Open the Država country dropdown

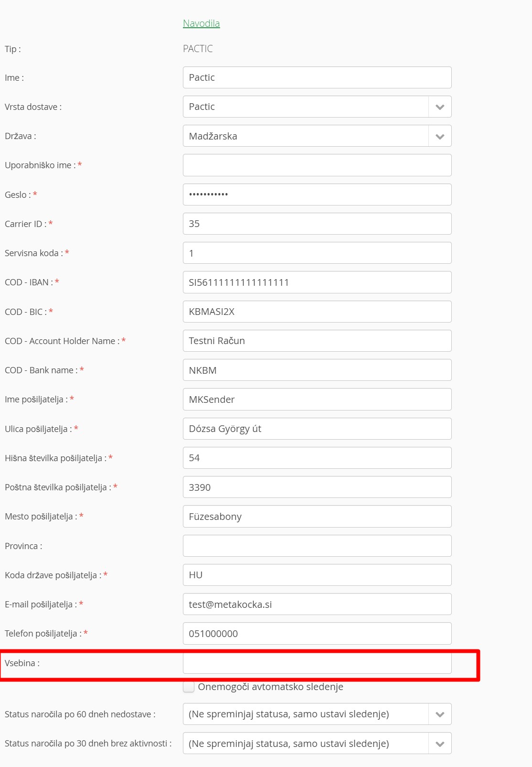pos(317,136)
